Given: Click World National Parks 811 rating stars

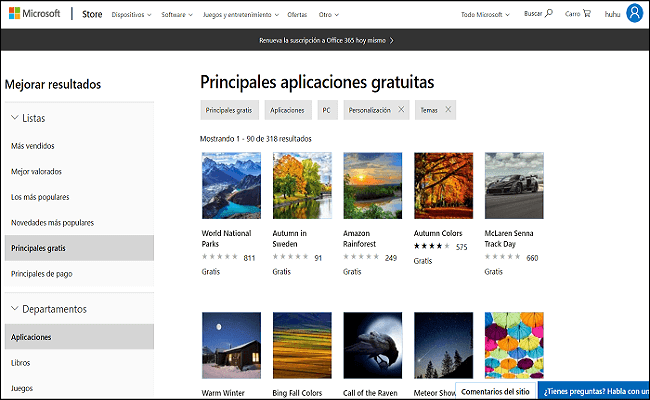Looking at the screenshot, I should click(219, 257).
